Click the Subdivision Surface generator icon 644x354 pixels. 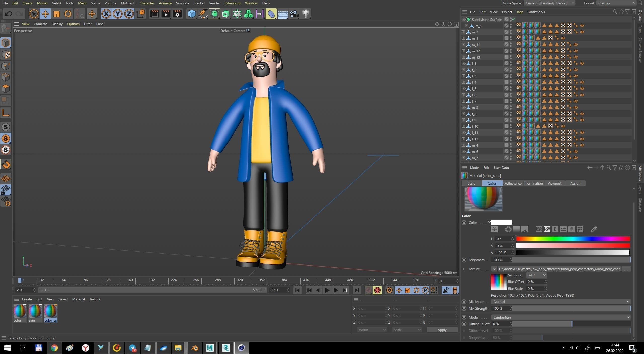[x=214, y=14]
